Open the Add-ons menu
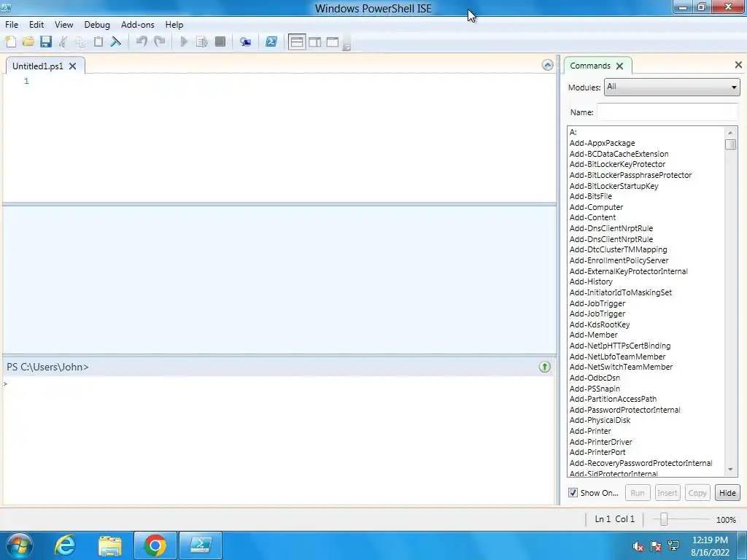This screenshot has height=560, width=747. [138, 25]
